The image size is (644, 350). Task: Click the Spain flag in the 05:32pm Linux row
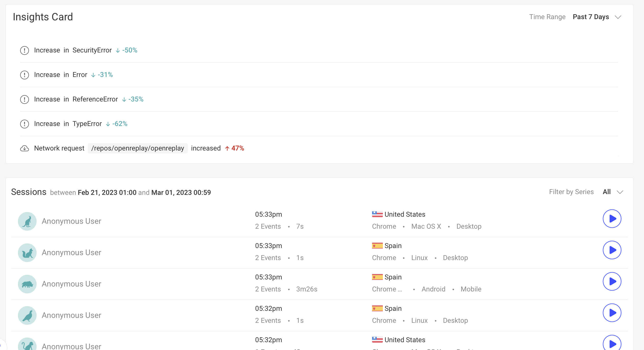click(377, 309)
